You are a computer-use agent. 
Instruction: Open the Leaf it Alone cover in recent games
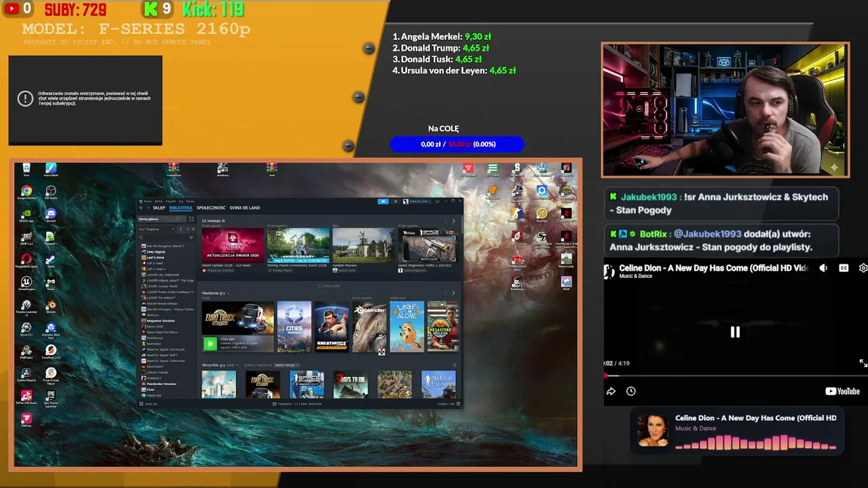point(407,327)
